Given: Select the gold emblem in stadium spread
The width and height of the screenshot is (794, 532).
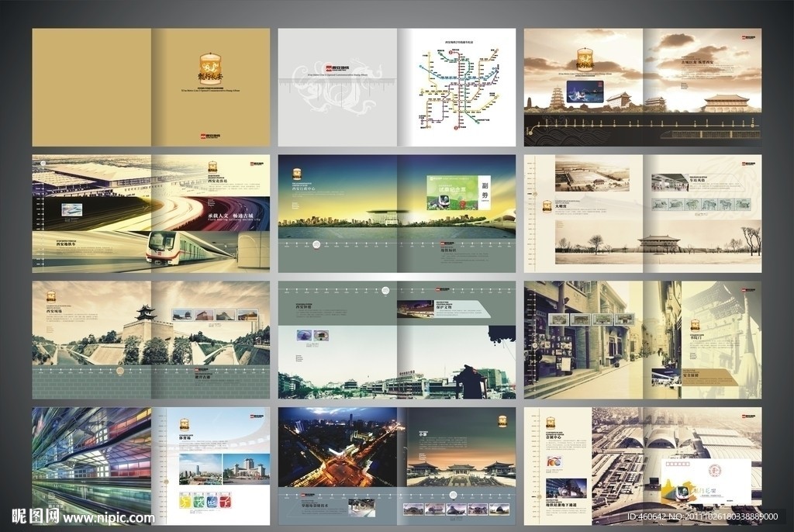Looking at the screenshot, I should point(185,424).
